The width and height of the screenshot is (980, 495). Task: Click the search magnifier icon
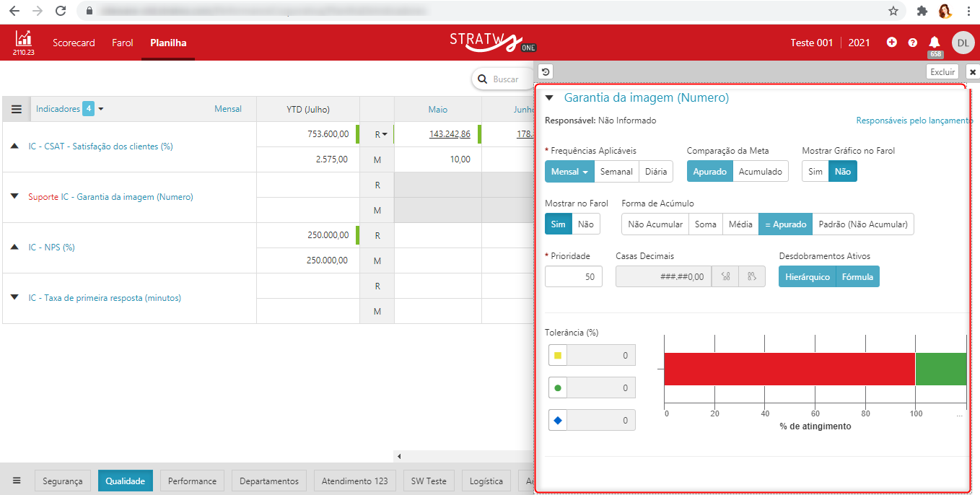[483, 79]
